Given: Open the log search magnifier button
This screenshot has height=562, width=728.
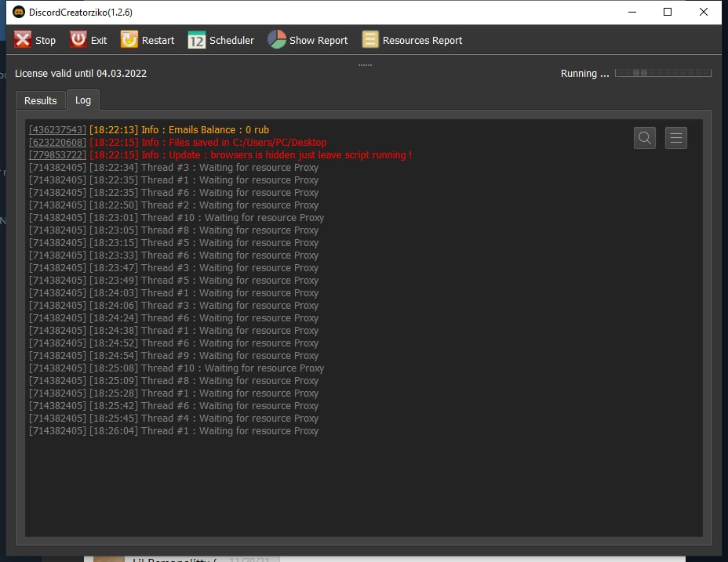Looking at the screenshot, I should pos(644,138).
